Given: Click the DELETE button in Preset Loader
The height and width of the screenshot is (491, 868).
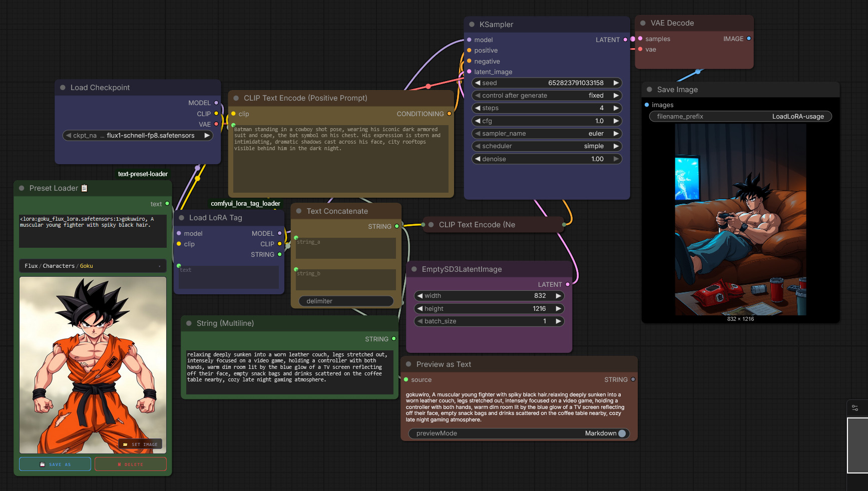Looking at the screenshot, I should pos(131,464).
